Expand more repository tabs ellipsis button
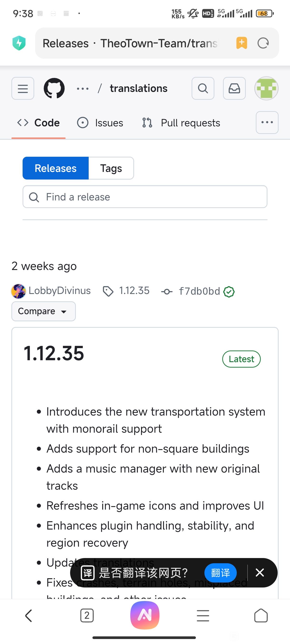 pyautogui.click(x=267, y=123)
